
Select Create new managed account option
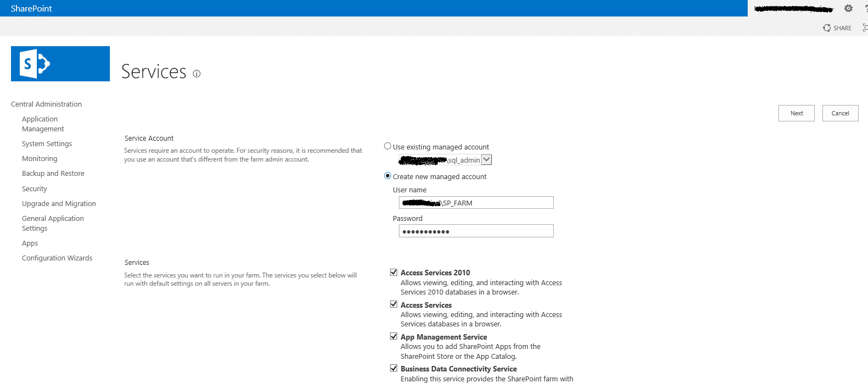[387, 176]
